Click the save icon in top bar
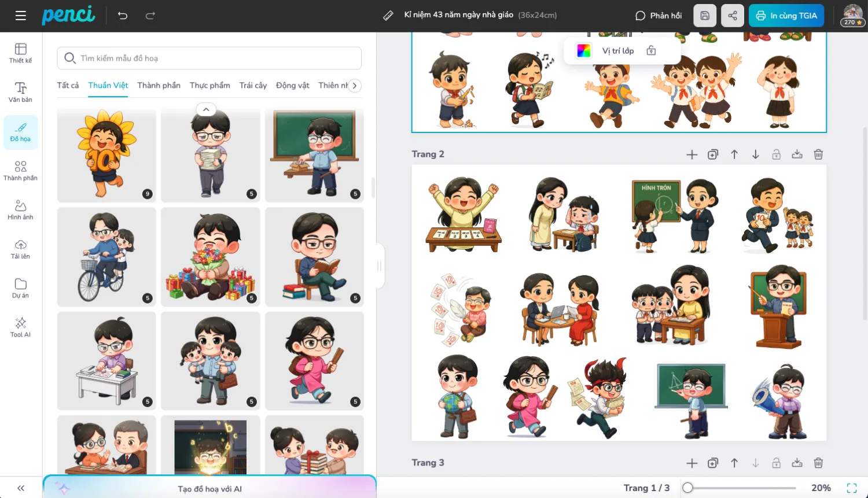This screenshot has width=868, height=498. [705, 16]
